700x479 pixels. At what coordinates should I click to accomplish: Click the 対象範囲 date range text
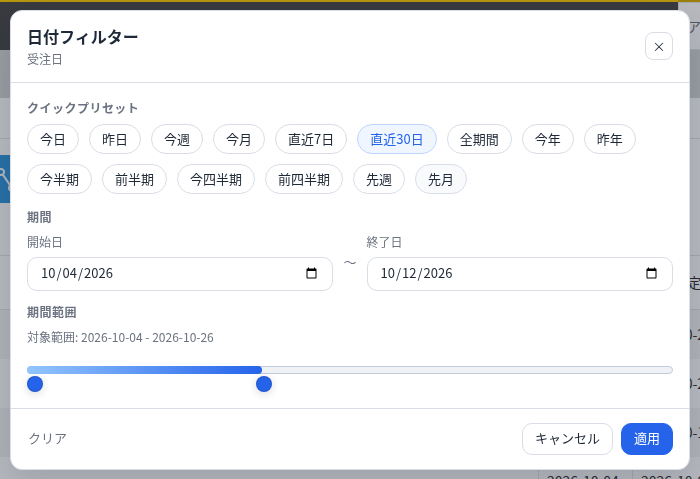tap(120, 337)
